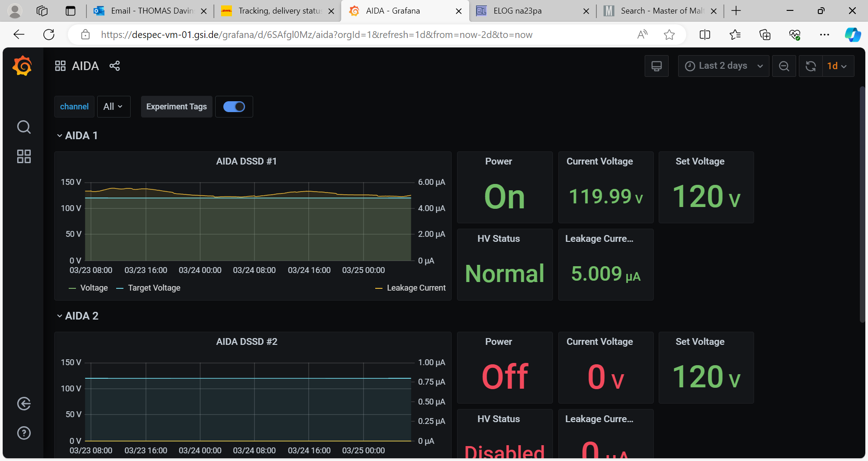Open browser collections
This screenshot has height=461, width=868.
[x=765, y=34]
